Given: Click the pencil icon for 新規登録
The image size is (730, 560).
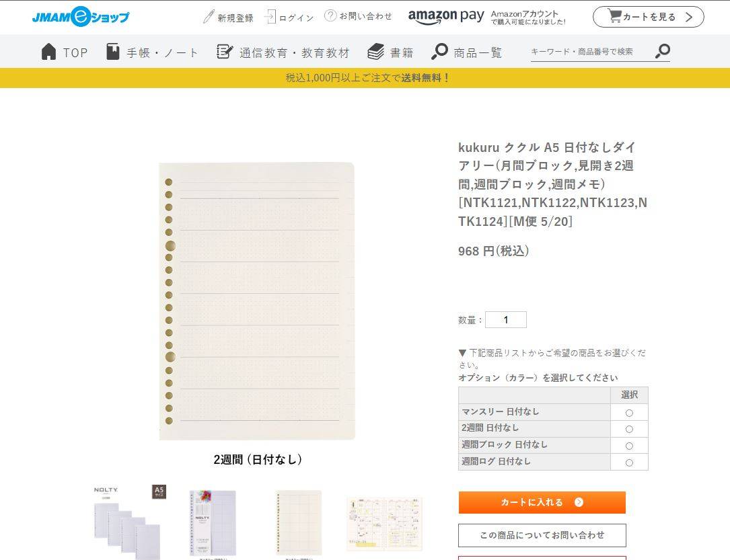Looking at the screenshot, I should coord(209,17).
